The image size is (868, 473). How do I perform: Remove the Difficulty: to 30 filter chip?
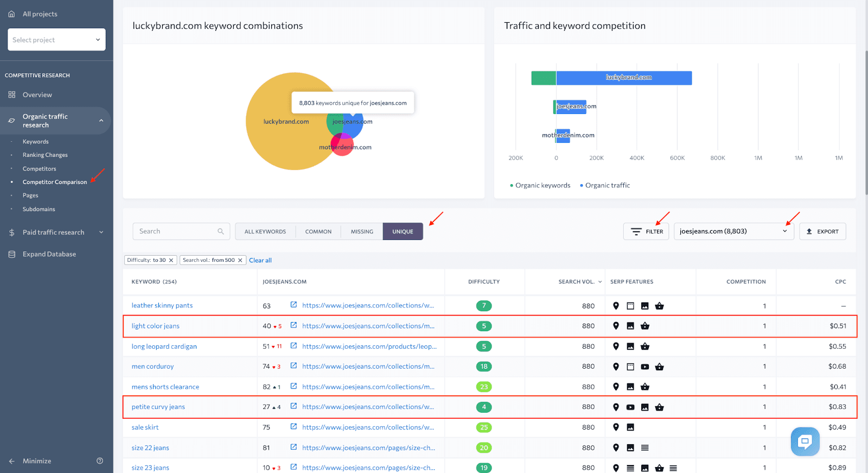171,260
